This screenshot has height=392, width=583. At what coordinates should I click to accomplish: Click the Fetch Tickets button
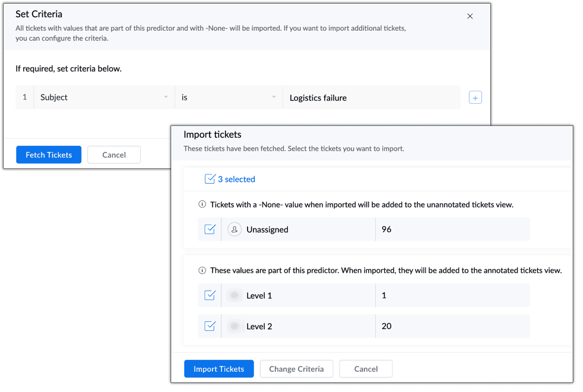[49, 155]
